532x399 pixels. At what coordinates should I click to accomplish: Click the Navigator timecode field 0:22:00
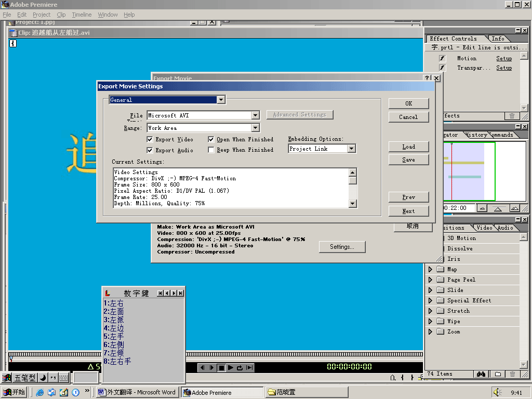point(458,208)
